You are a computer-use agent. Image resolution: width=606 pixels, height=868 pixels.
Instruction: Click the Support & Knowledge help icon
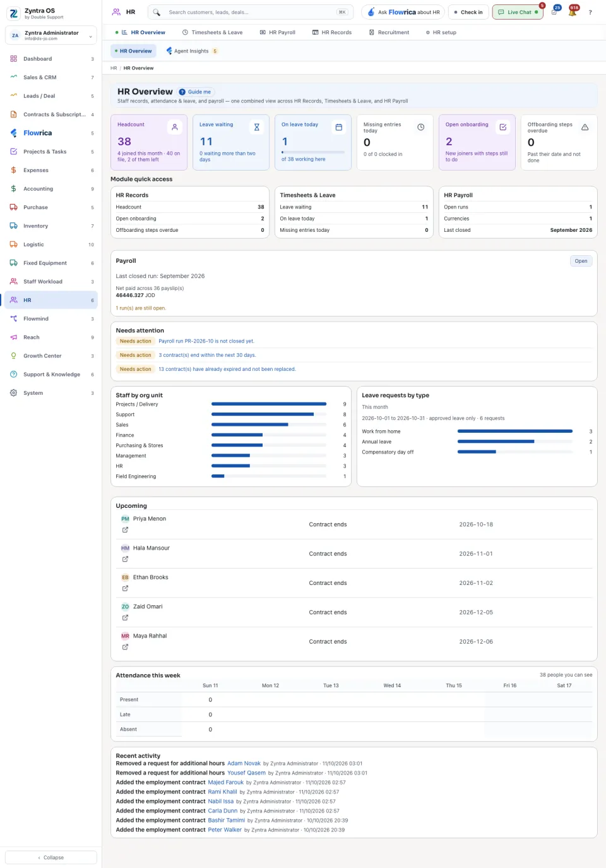13,375
